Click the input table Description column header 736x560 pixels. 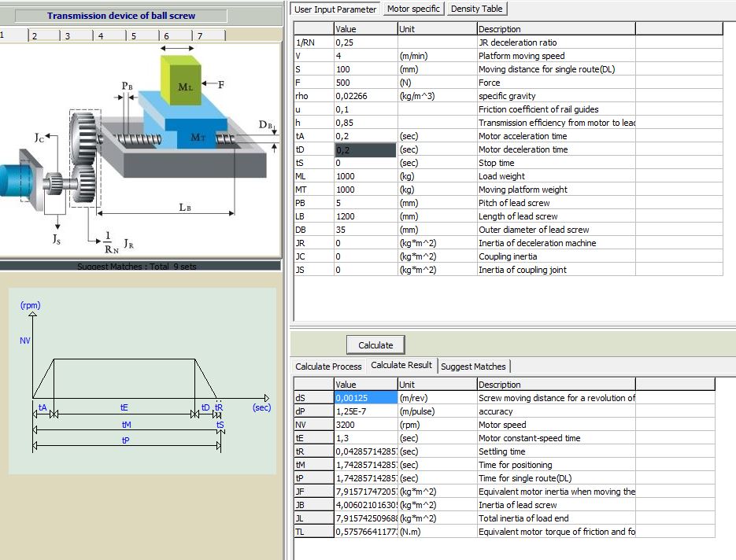556,29
